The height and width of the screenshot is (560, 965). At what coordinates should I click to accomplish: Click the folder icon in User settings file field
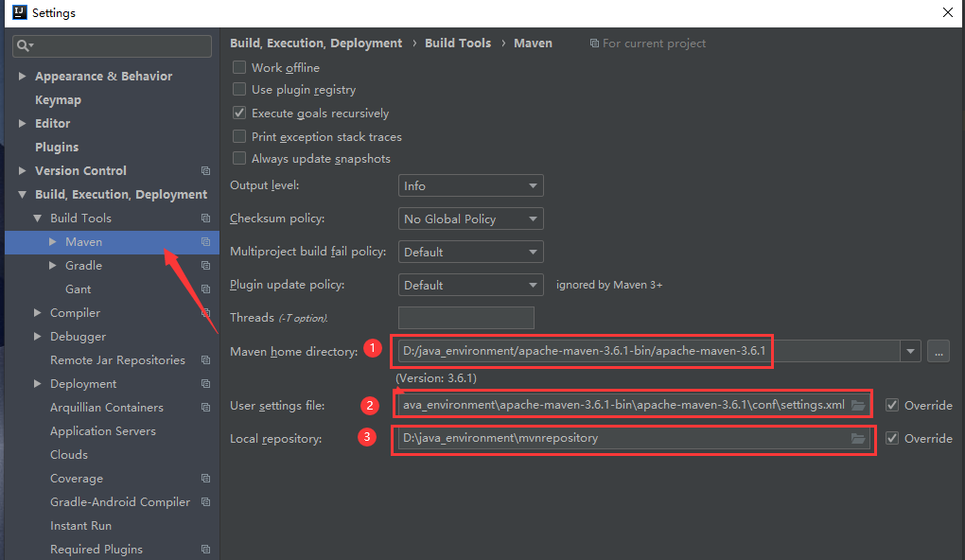coord(858,405)
